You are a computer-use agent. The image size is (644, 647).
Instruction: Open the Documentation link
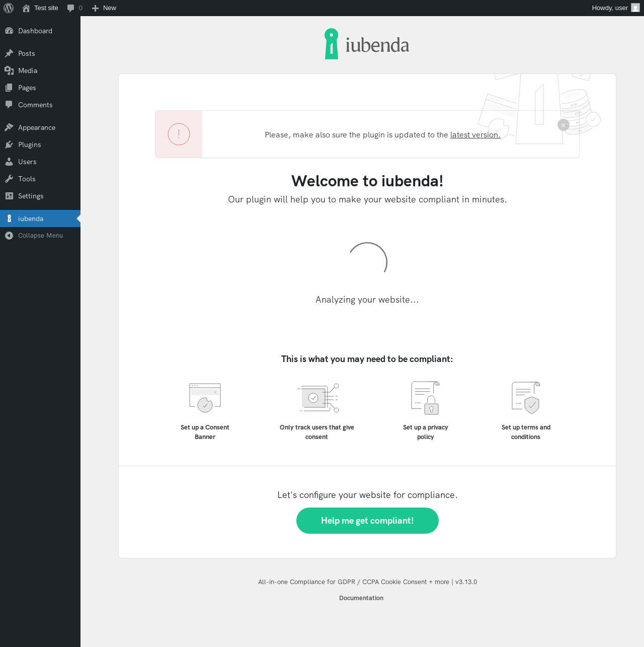click(x=361, y=598)
